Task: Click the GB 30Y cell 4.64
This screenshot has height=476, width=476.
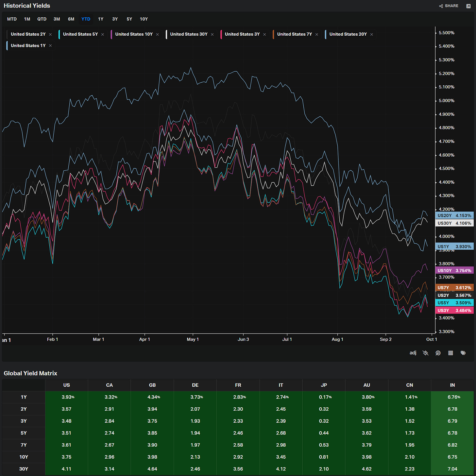Action: [x=152, y=469]
